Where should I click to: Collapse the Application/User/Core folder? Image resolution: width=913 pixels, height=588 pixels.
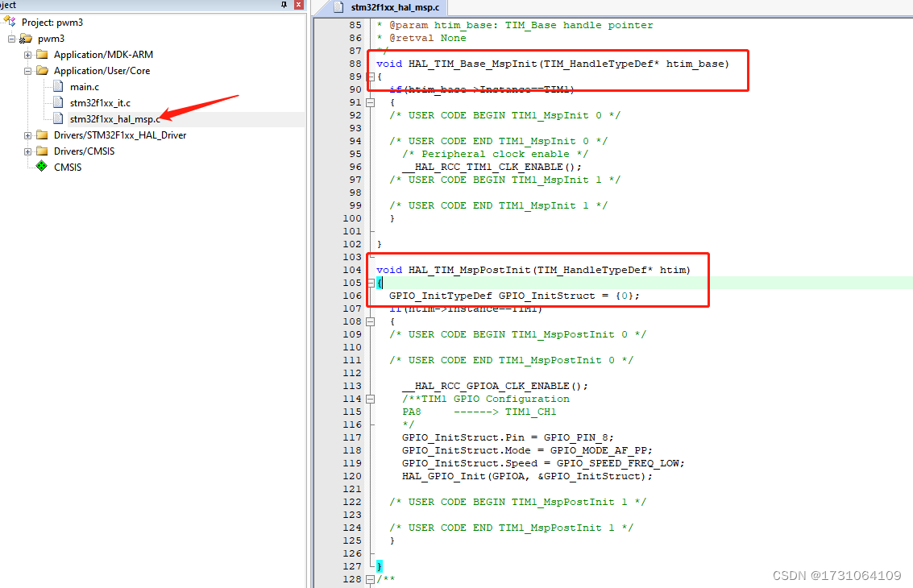tap(27, 70)
